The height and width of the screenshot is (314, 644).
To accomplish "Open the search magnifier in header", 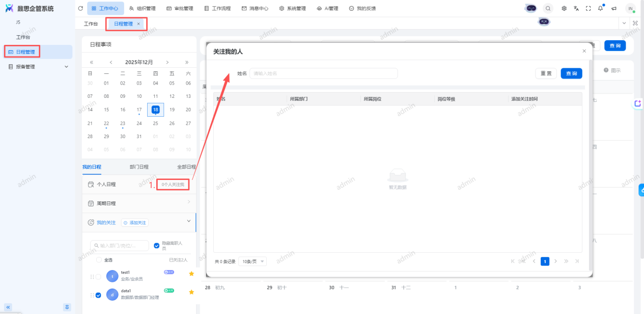I will [548, 9].
